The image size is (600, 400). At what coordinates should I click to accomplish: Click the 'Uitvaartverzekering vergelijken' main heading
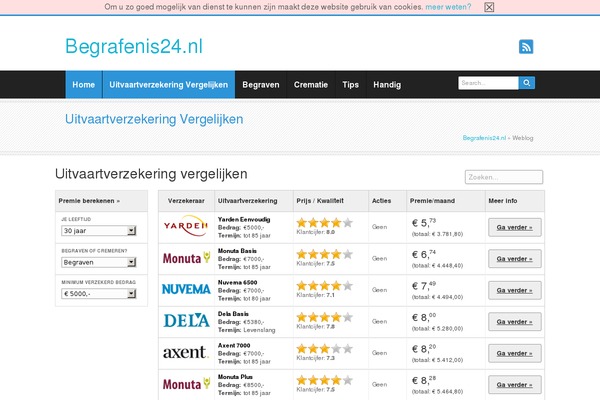151,174
